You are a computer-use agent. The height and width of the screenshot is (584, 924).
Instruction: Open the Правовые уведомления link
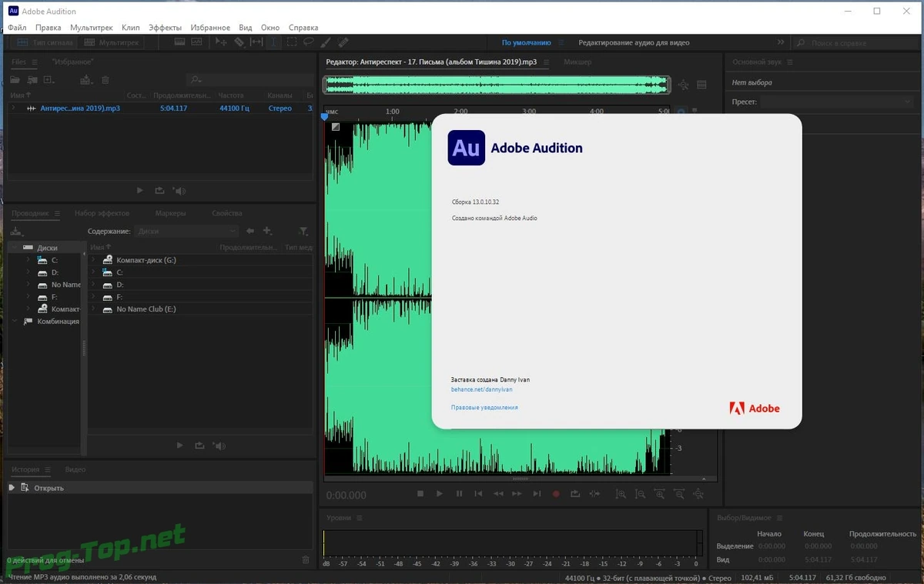point(484,407)
